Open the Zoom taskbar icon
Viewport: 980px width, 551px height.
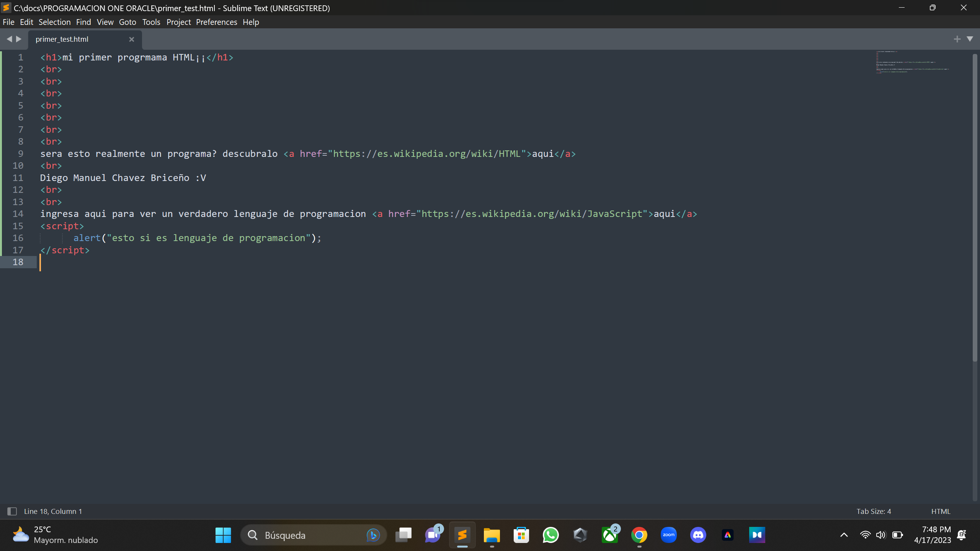[x=668, y=535]
